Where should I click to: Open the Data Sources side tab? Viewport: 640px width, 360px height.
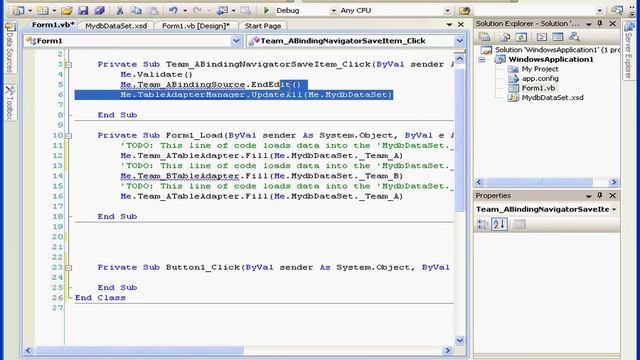click(x=10, y=47)
